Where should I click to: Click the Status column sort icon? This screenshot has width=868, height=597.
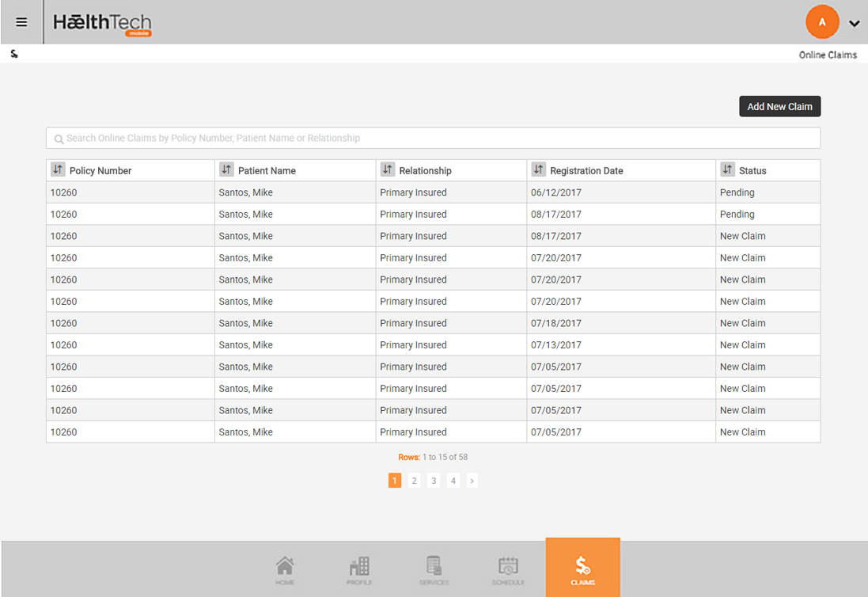(x=727, y=170)
